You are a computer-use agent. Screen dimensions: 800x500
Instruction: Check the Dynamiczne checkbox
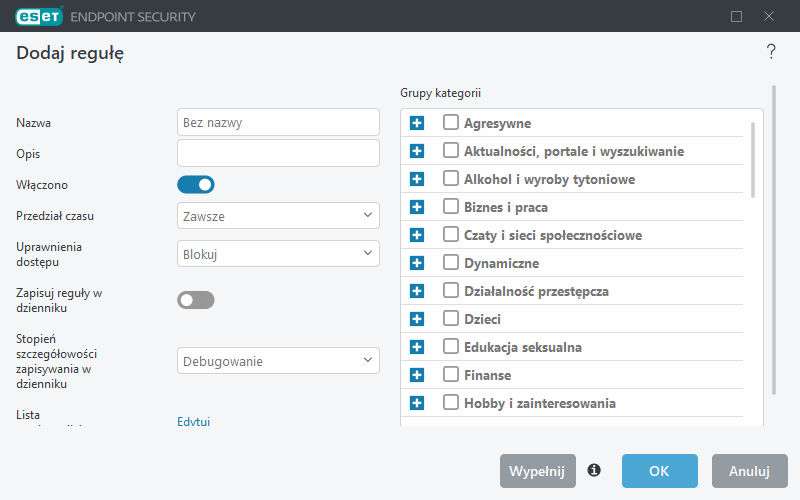click(451, 263)
